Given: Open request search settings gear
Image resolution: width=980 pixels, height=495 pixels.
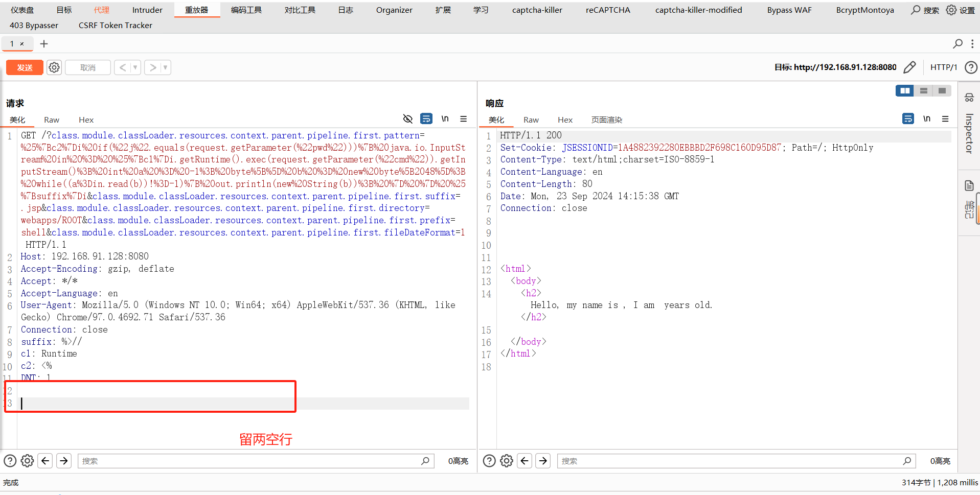Looking at the screenshot, I should (x=28, y=461).
